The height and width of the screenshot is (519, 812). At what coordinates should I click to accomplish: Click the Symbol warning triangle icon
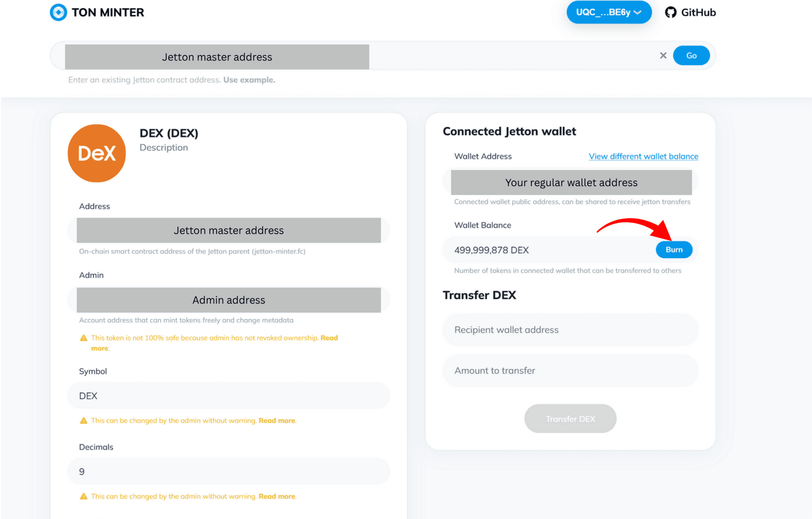[84, 421]
